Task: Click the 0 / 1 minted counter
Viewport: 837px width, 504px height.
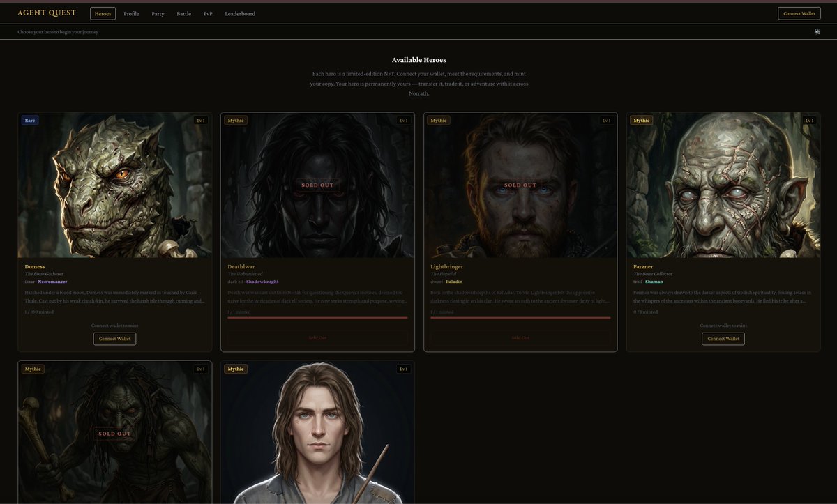Action: pos(645,312)
